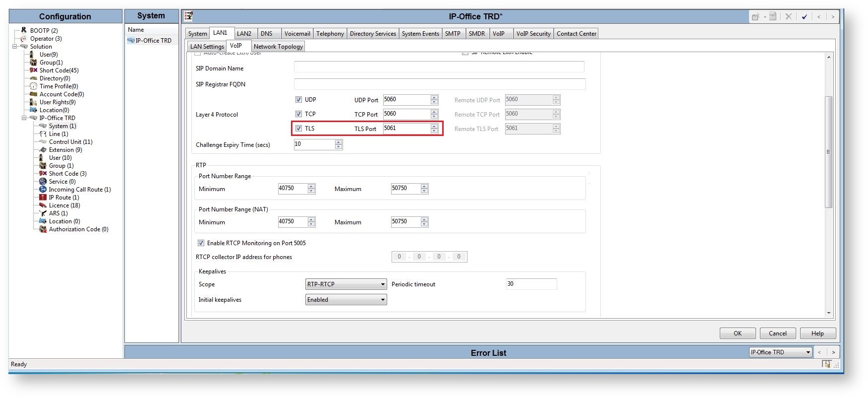Image resolution: width=868 pixels, height=398 pixels.
Task: Click the Error List previous < button
Action: 819,352
